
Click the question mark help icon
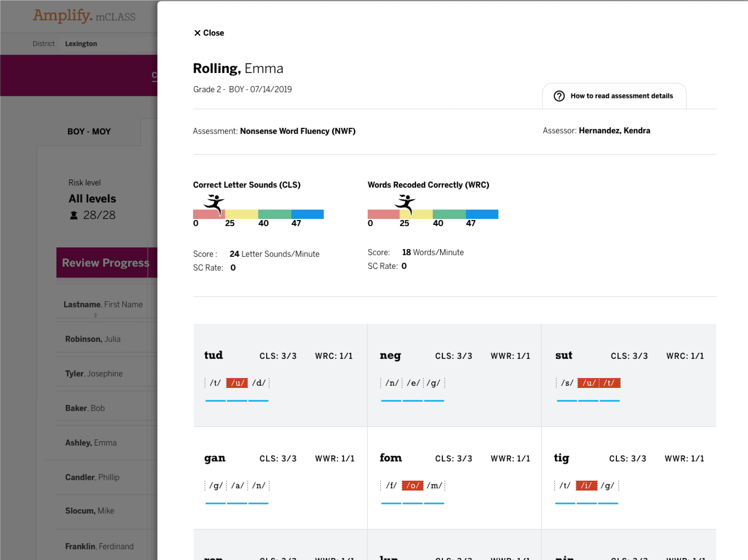(x=559, y=96)
